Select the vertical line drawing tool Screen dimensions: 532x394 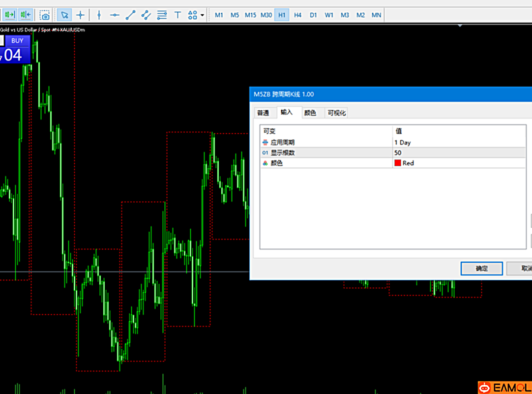[x=99, y=15]
